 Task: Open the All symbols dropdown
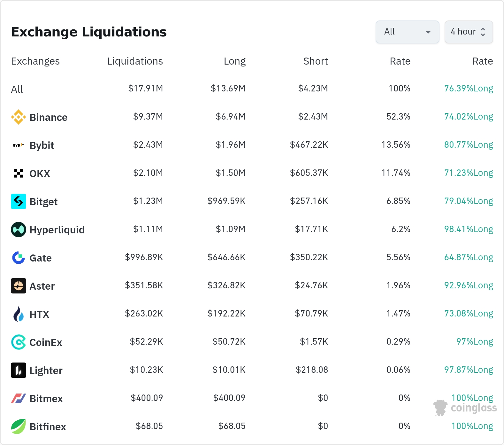(x=408, y=32)
